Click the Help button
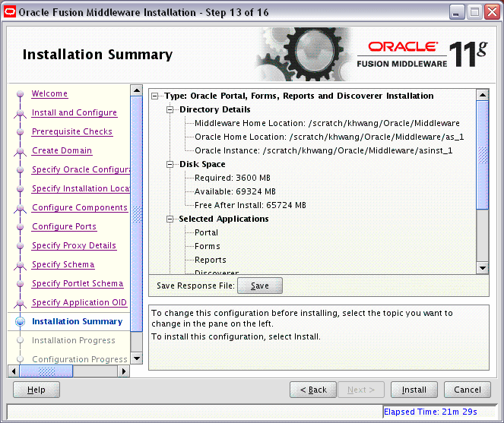This screenshot has height=423, width=504. coord(36,390)
